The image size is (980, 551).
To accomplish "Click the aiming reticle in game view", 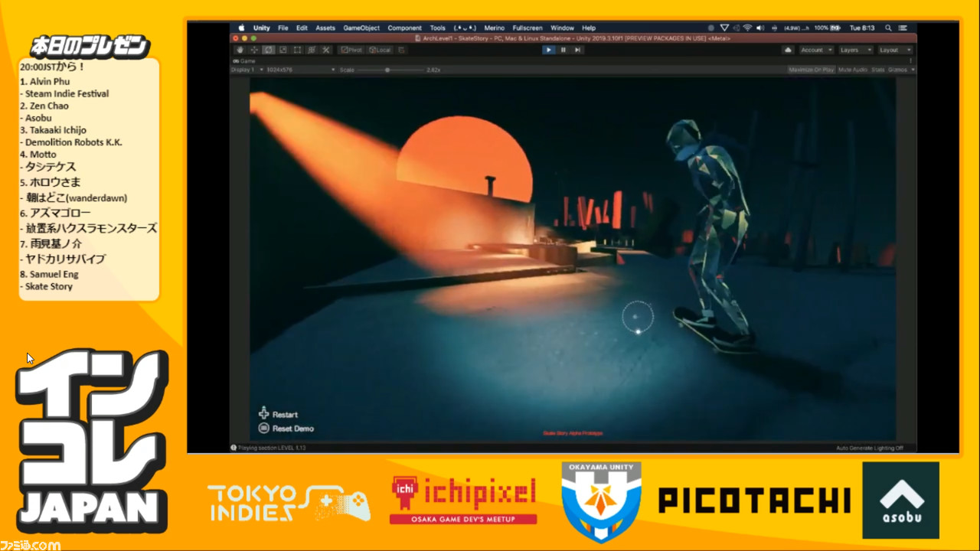I will coord(638,318).
